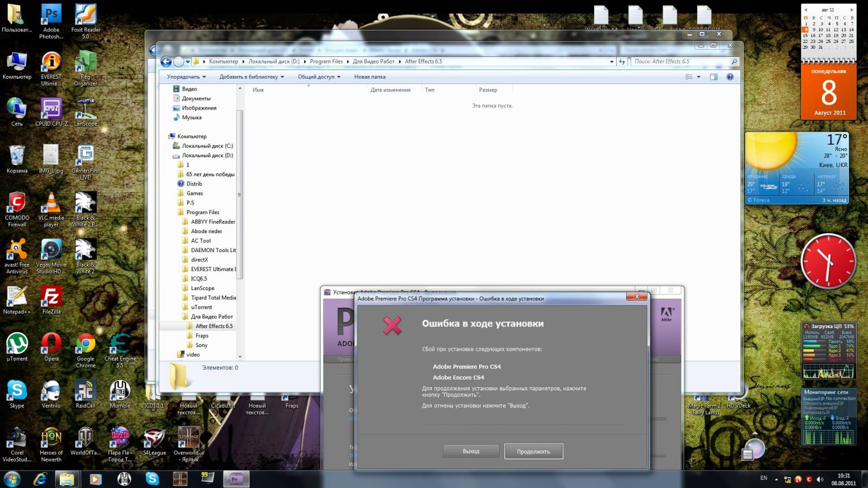This screenshot has width=868, height=488.
Task: Click the Продолжить button in error dialog
Action: coord(533,451)
